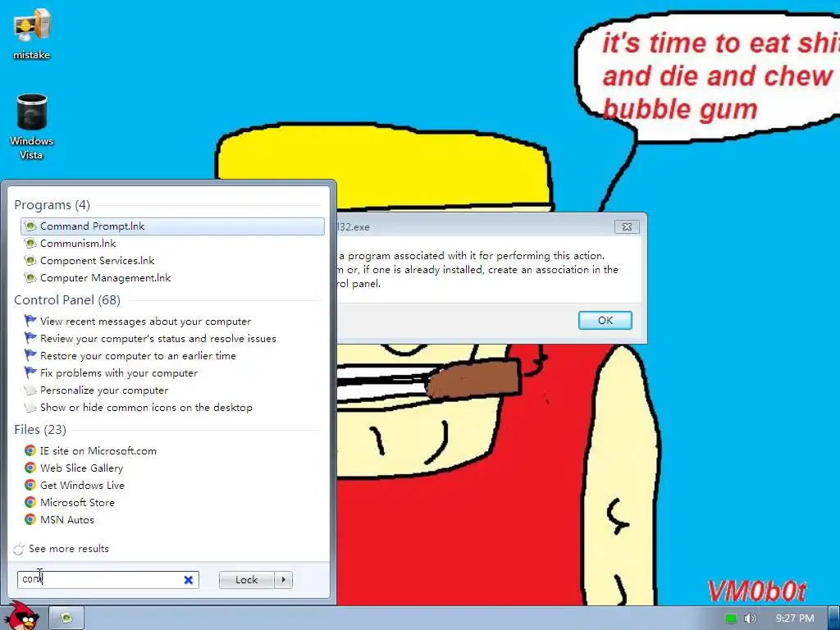Screen dimensions: 840x630
Task: Click flag icon beside Fix problems
Action: [30, 372]
